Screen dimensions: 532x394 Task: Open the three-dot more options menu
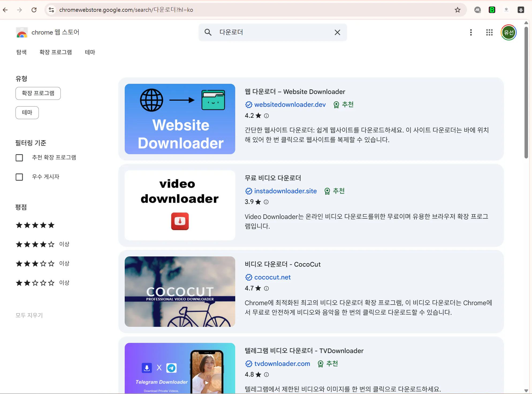click(x=471, y=32)
